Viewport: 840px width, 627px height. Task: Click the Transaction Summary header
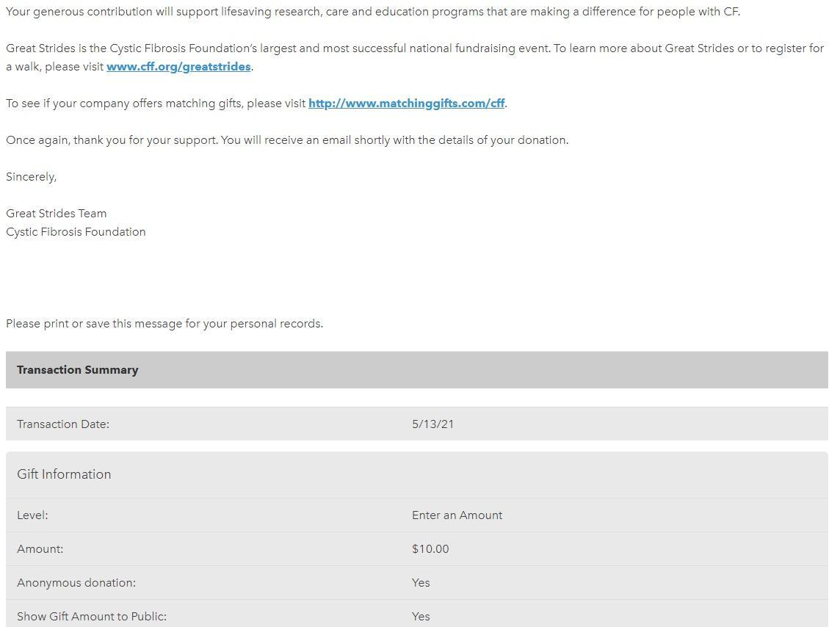pos(78,370)
